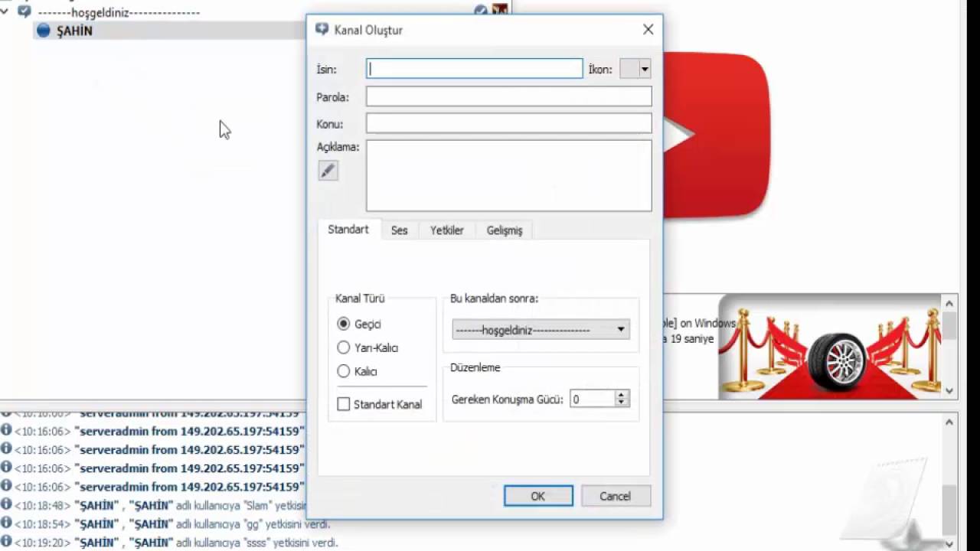
Task: Open the İkon dropdown
Action: coord(635,69)
